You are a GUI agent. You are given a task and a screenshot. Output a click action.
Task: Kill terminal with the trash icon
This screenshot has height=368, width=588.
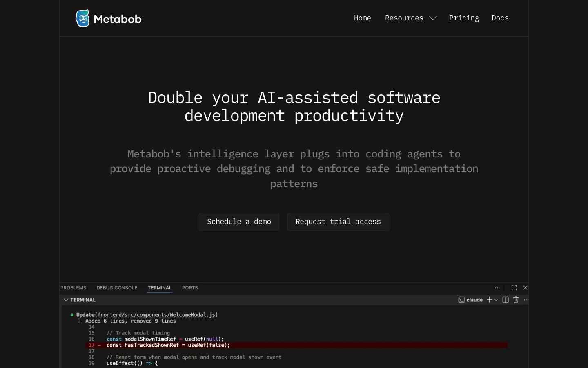click(x=516, y=300)
